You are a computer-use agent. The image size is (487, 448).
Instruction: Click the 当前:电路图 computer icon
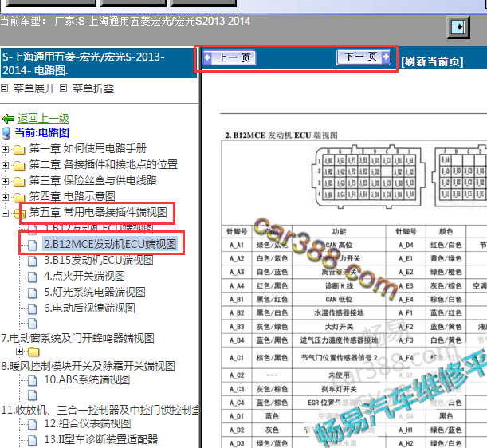pos(6,133)
